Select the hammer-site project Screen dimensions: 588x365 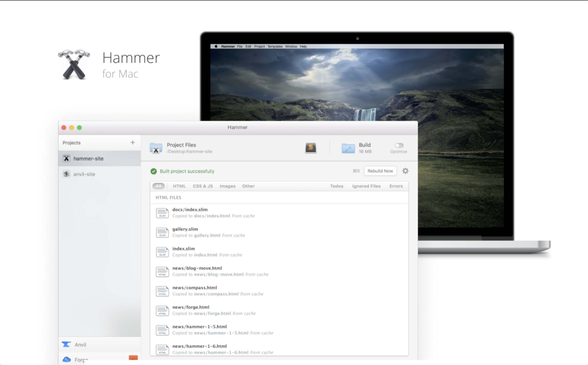click(x=88, y=159)
